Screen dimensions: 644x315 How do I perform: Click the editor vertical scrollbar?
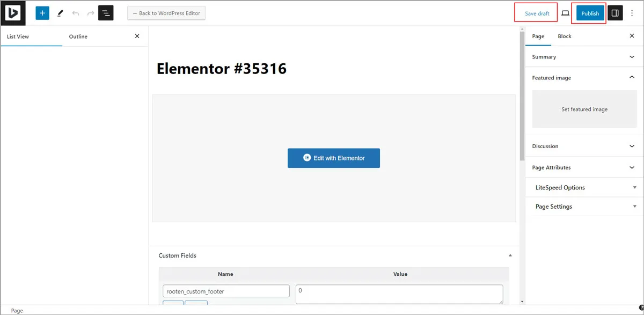click(522, 97)
